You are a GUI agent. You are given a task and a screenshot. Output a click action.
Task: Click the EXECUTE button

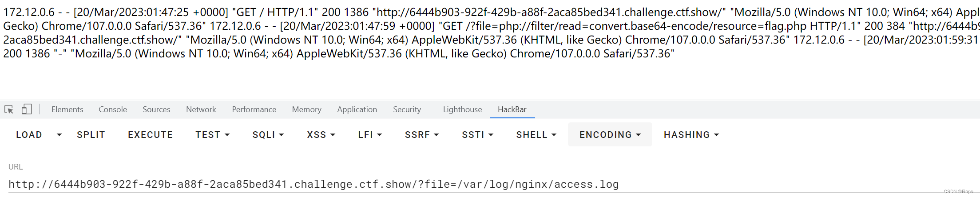[150, 135]
